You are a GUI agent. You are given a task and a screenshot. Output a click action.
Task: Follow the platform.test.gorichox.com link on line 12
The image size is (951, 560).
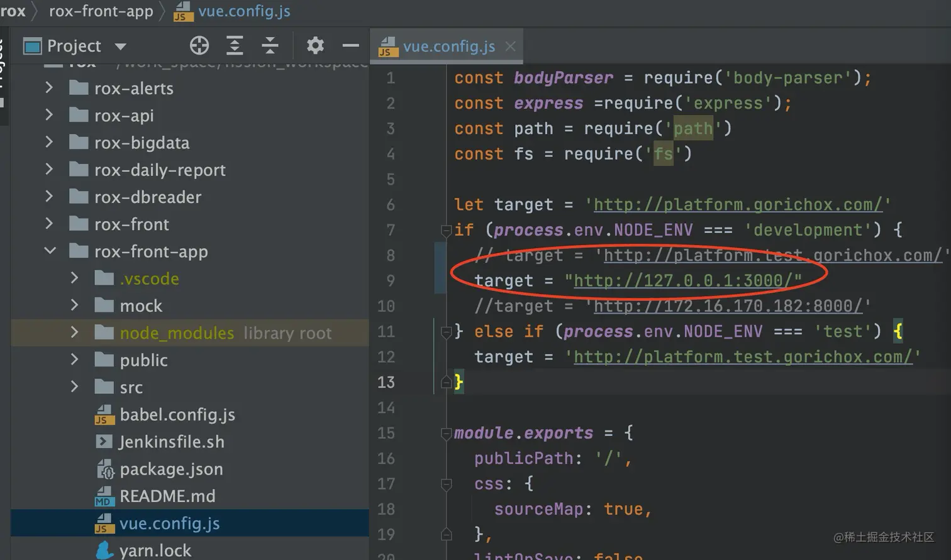(743, 357)
